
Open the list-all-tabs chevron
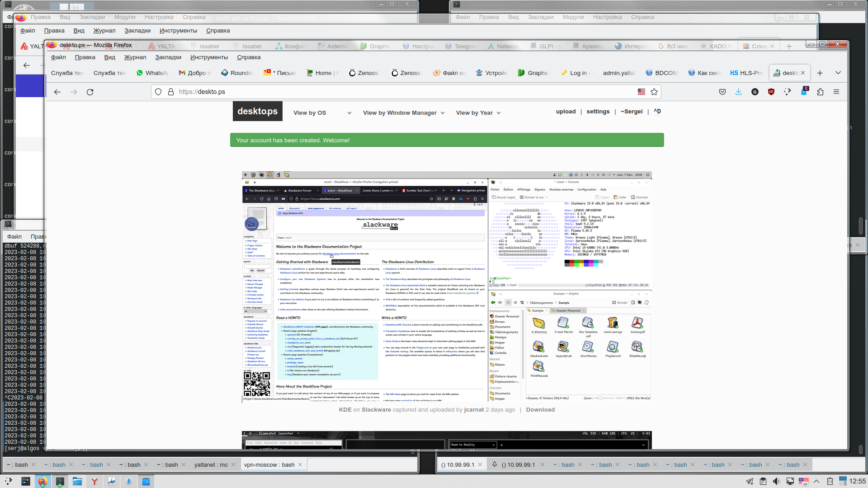[838, 73]
